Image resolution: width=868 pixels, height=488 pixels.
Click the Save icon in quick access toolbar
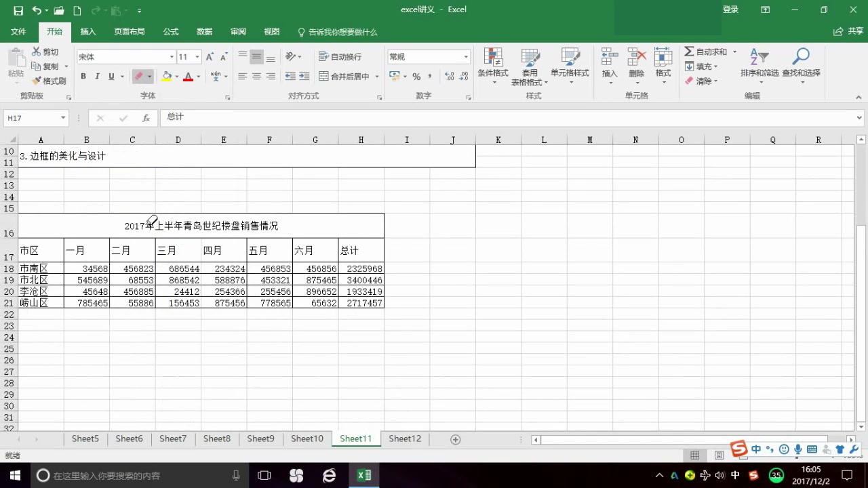click(x=18, y=10)
